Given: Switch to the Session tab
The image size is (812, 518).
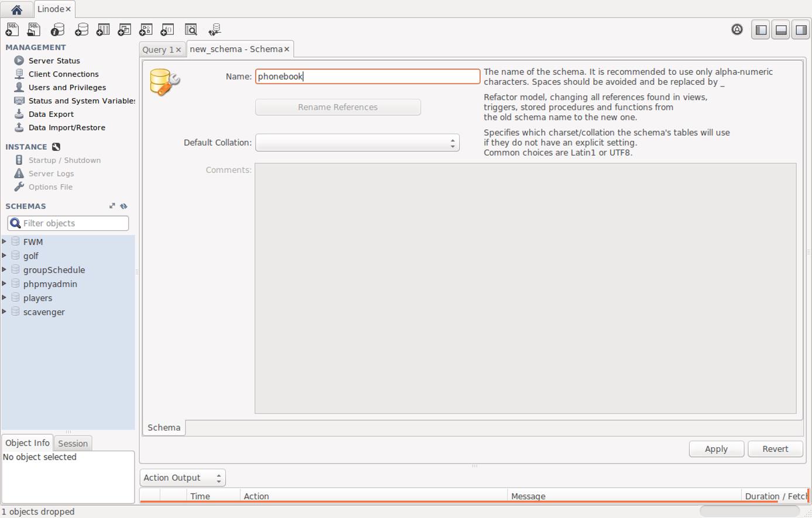Looking at the screenshot, I should [x=73, y=443].
